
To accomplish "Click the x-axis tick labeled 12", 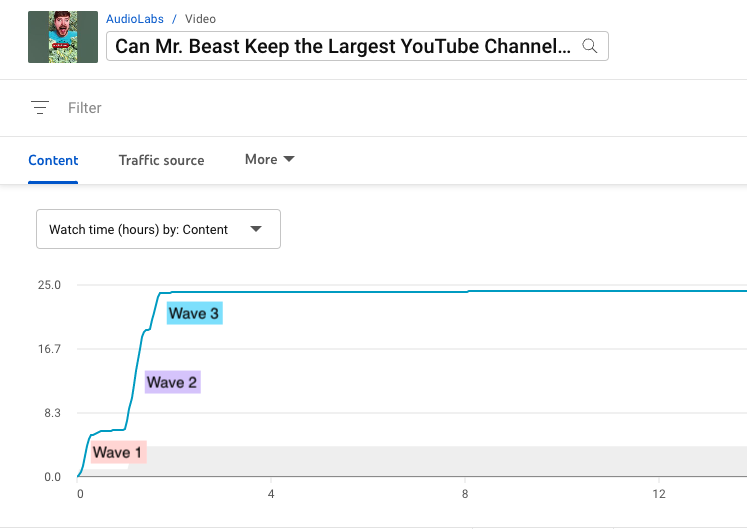I will tap(659, 494).
